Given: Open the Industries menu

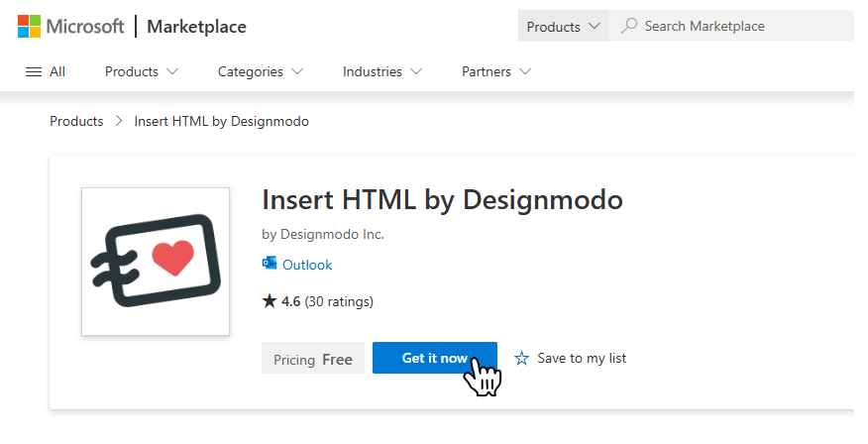Looking at the screenshot, I should click(x=382, y=71).
